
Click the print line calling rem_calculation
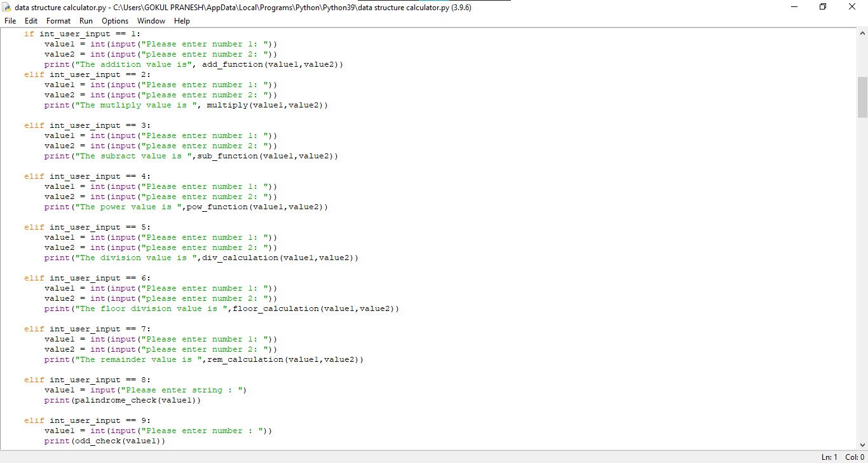click(x=204, y=359)
